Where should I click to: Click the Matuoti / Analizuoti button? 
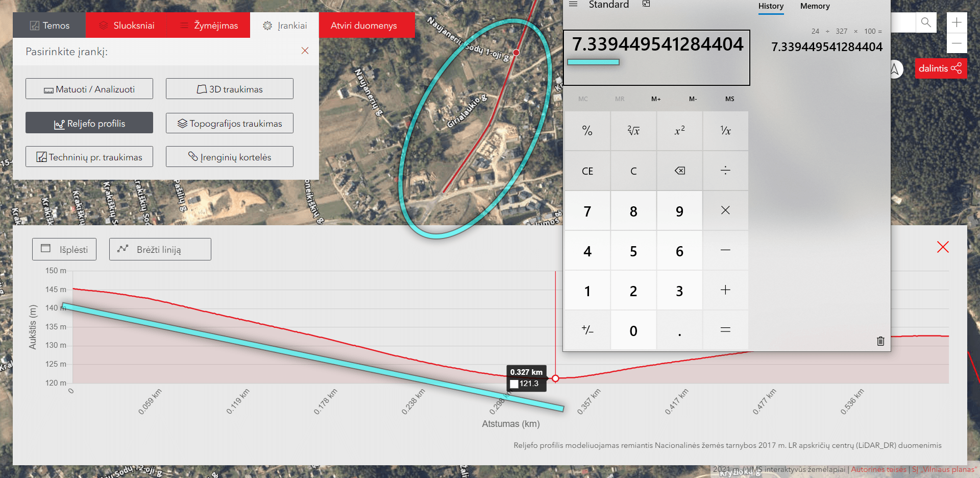[89, 89]
